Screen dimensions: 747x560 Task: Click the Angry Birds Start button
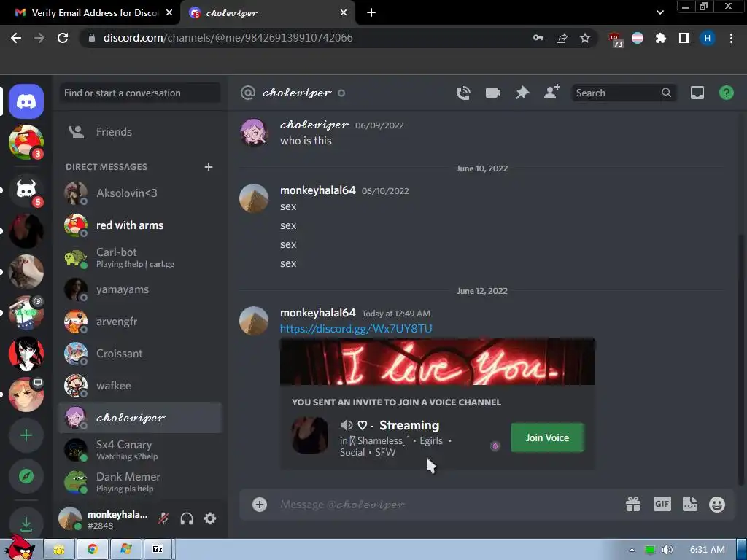(20, 548)
